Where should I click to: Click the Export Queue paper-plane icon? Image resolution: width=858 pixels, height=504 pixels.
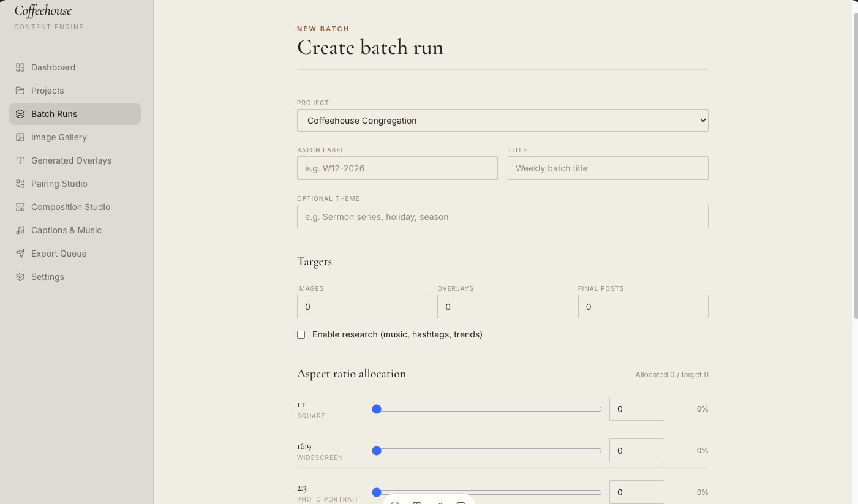tap(20, 254)
